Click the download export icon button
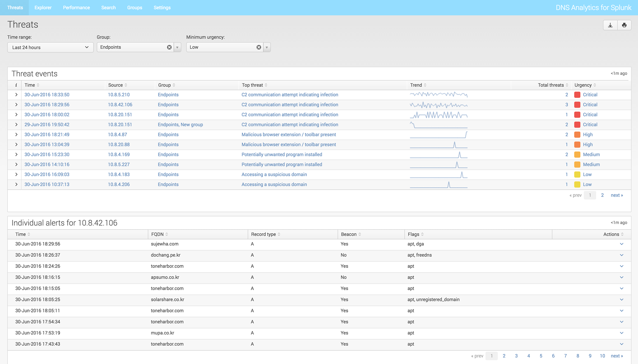 [x=610, y=25]
